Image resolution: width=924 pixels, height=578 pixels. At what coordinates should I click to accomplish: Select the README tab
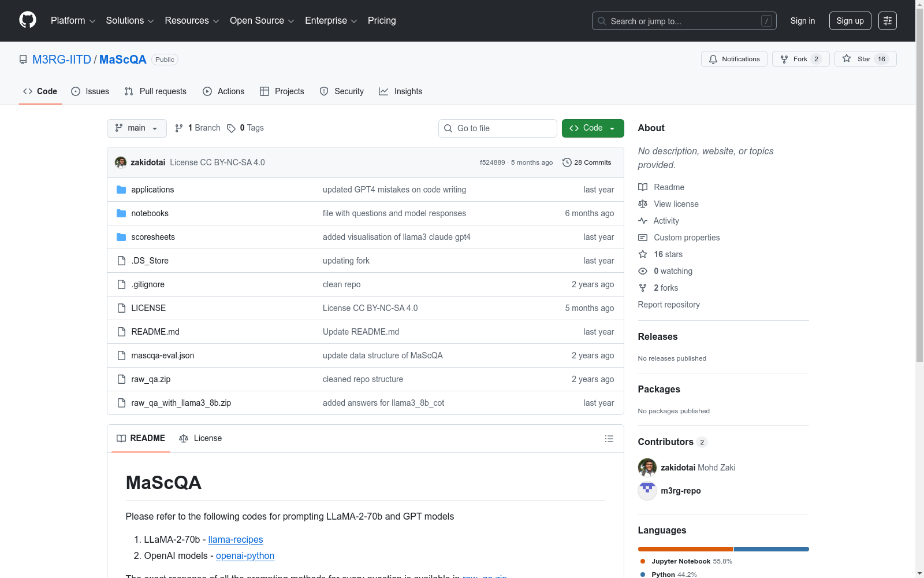[141, 438]
